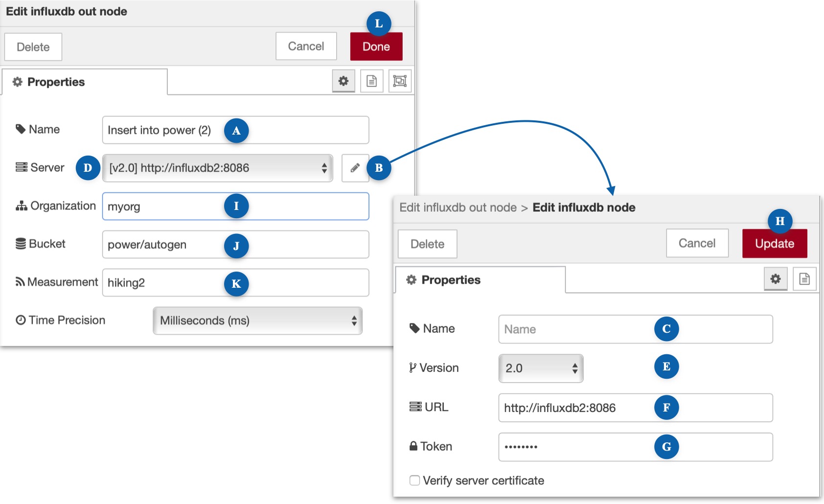Expand the Time Precision dropdown
The height and width of the screenshot is (504, 824).
pos(257,321)
